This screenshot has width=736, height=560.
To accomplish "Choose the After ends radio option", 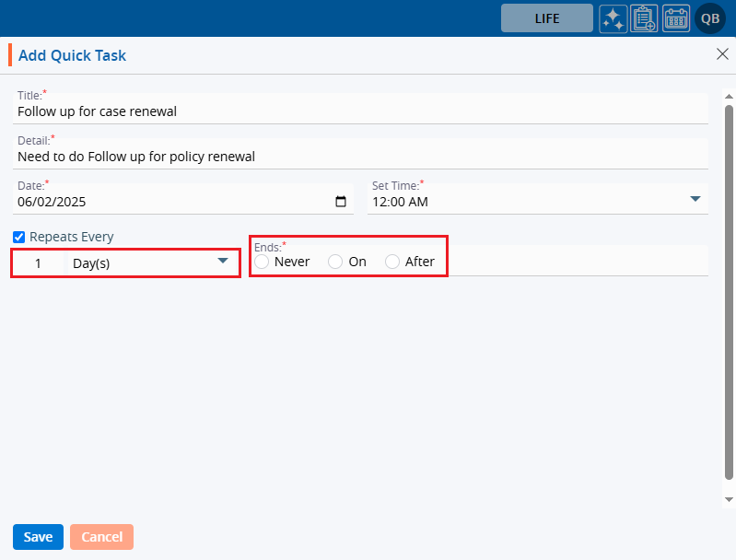I will click(392, 262).
